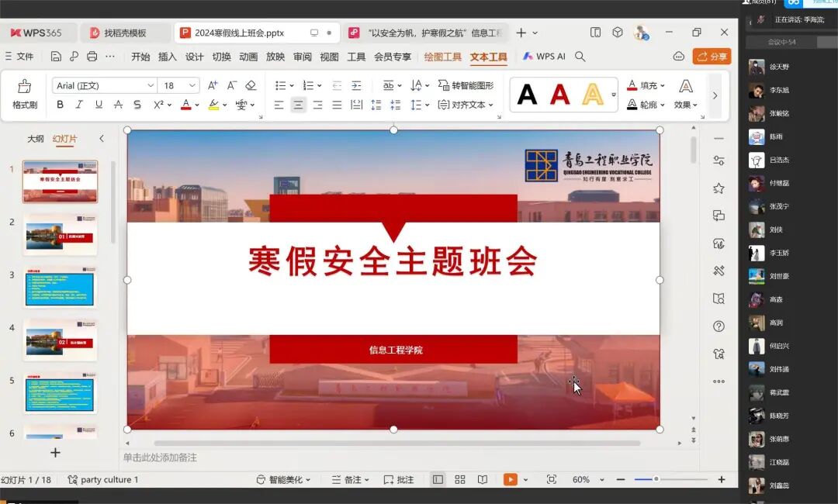Click the party culture 1 label

tap(109, 479)
